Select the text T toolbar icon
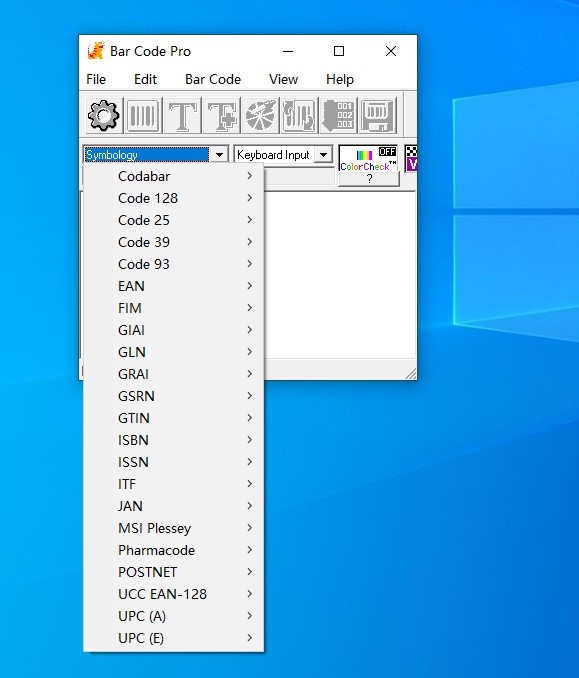This screenshot has width=579, height=678. coord(183,115)
